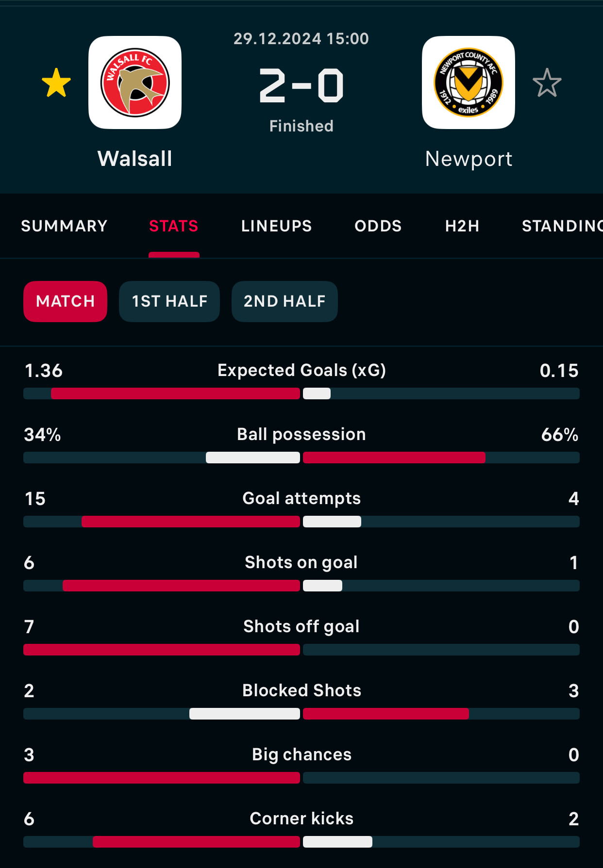Click the Ball possession bar
Image resolution: width=603 pixels, height=868 pixels.
pos(301,458)
